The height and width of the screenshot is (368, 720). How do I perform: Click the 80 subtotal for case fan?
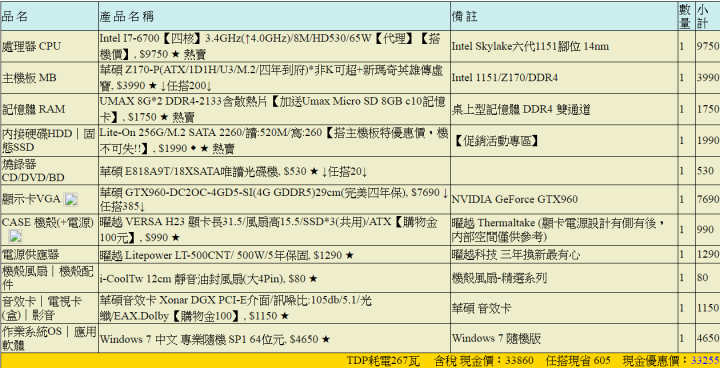pos(703,278)
